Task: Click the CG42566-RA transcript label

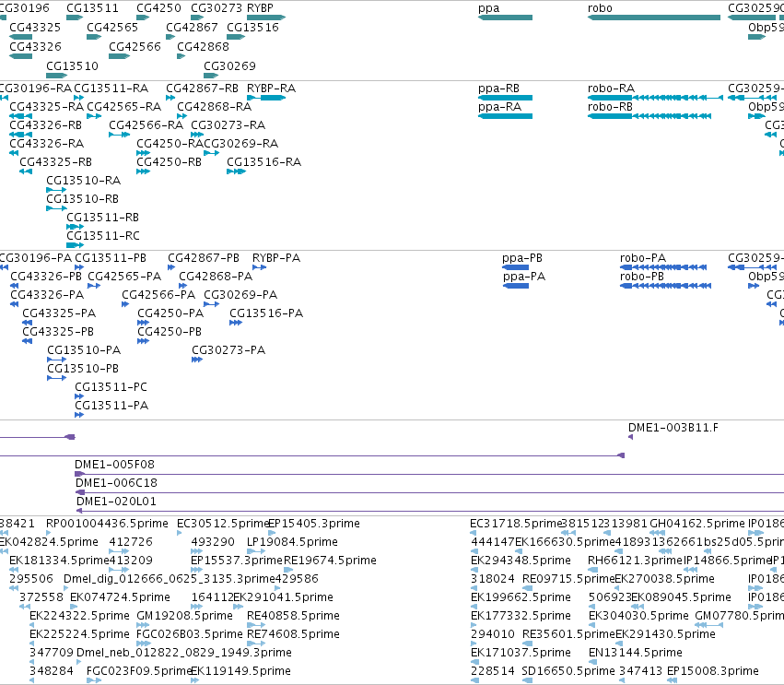Action: pos(146,125)
